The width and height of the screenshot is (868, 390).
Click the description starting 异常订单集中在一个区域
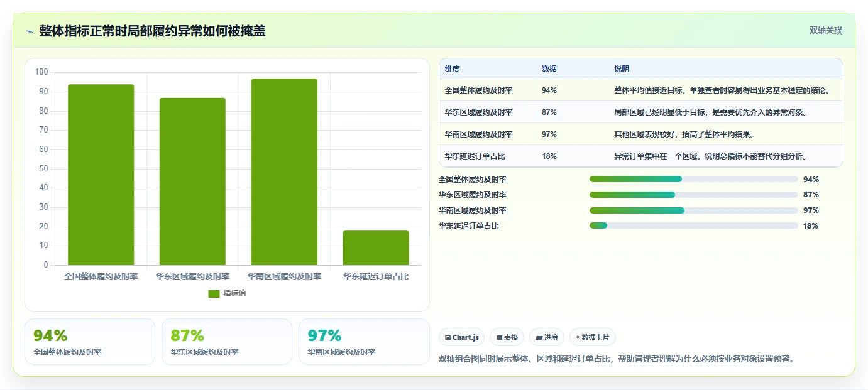[711, 156]
